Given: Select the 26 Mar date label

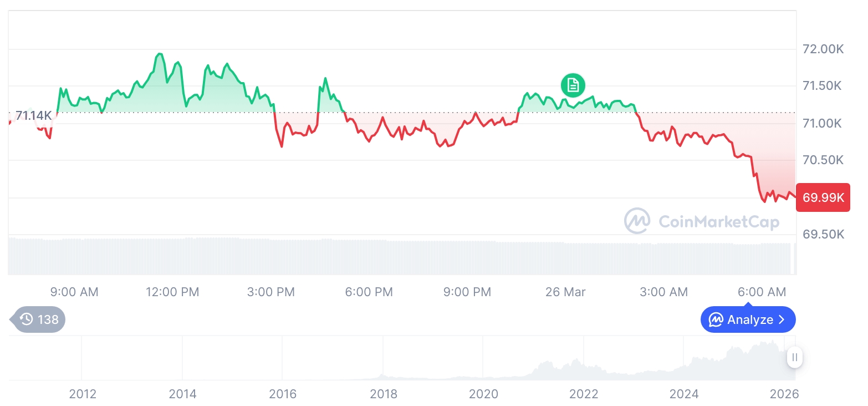Looking at the screenshot, I should coord(565,292).
